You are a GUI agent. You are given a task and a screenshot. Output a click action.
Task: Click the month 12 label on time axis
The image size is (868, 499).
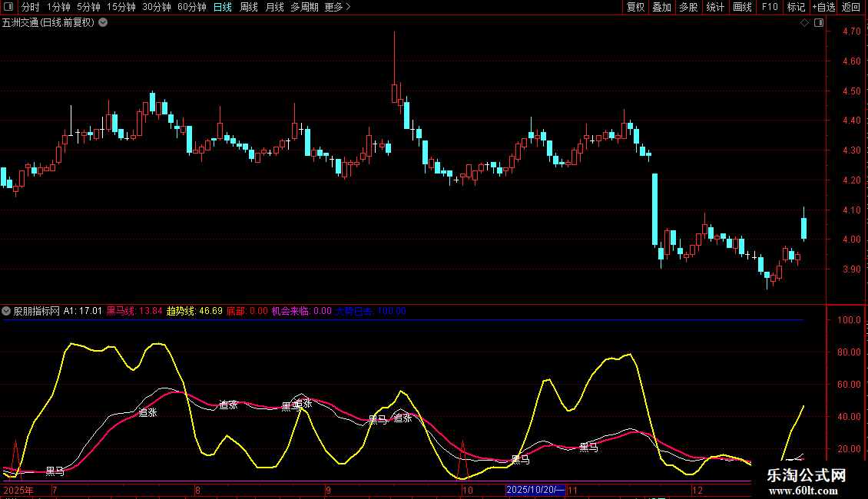[697, 490]
